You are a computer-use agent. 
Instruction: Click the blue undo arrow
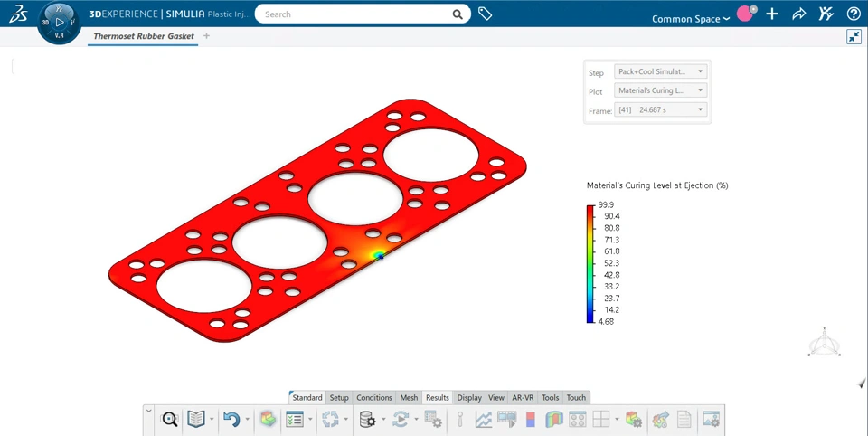231,420
